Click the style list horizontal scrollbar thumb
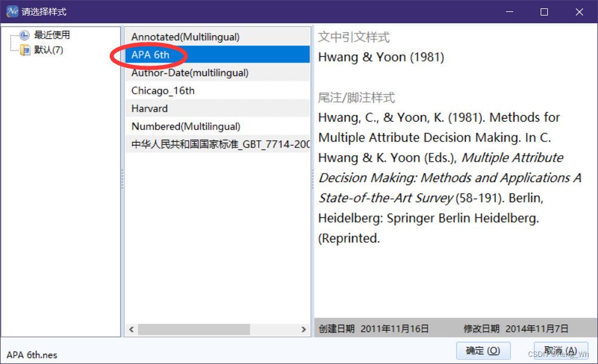This screenshot has height=364, width=598. [x=194, y=329]
